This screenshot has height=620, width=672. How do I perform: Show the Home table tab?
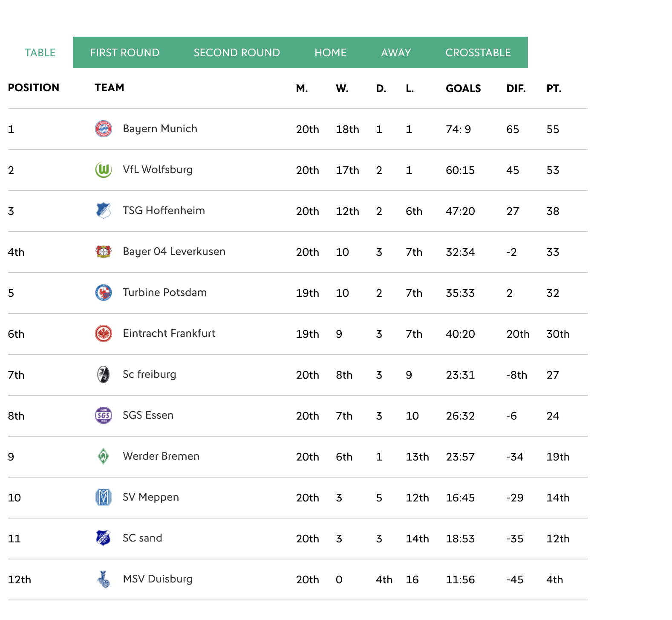coord(331,52)
